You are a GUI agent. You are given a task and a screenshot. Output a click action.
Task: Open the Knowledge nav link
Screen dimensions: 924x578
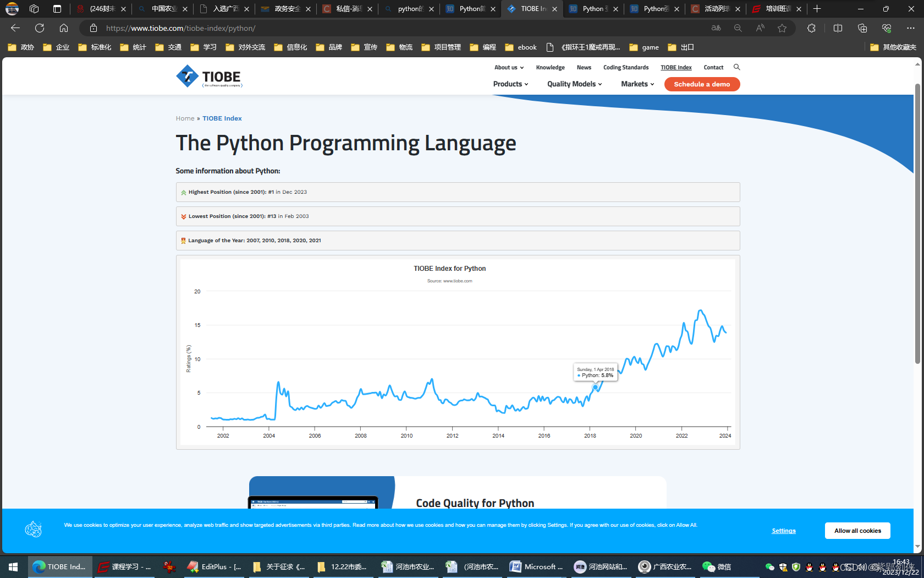coord(550,67)
